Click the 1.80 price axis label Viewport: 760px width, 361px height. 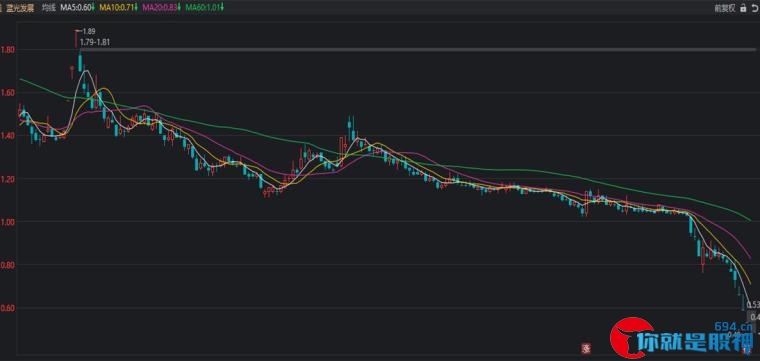8,49
